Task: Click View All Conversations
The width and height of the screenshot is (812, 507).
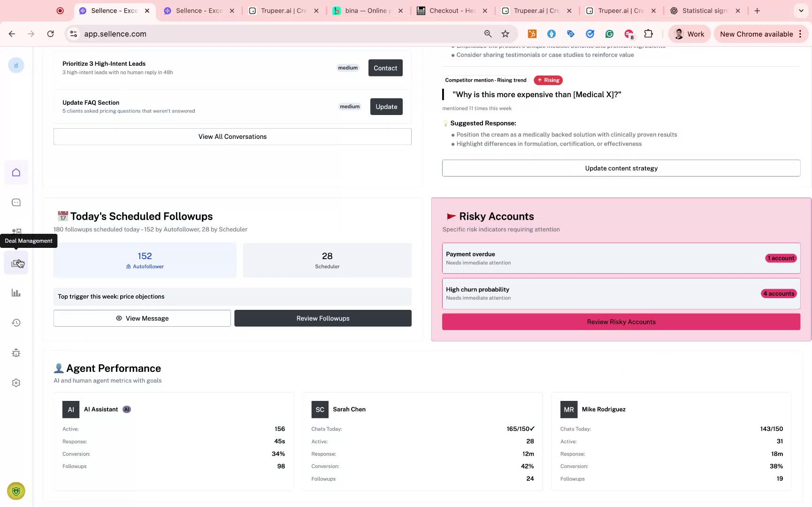Action: [232, 136]
